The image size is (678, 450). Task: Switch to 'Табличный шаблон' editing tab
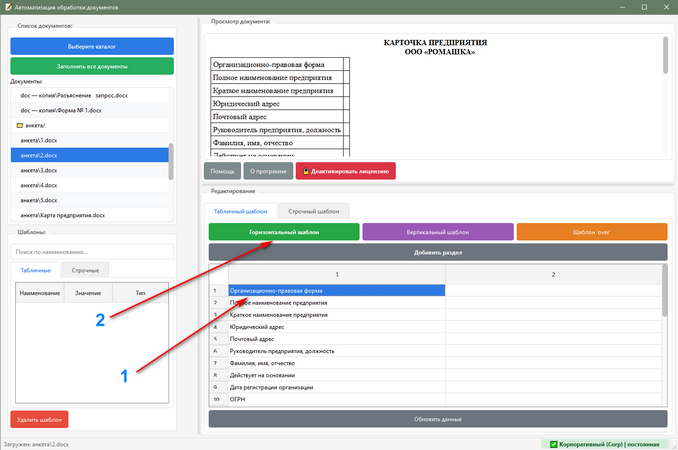(240, 211)
